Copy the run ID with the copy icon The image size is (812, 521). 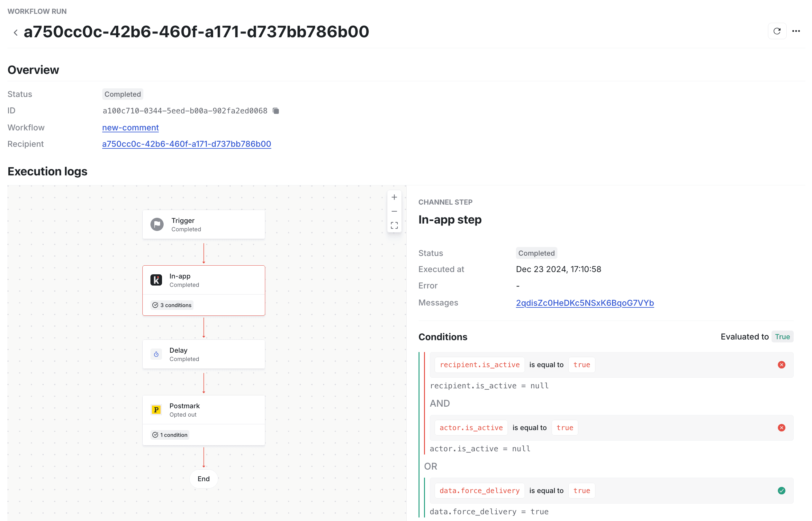pyautogui.click(x=276, y=111)
